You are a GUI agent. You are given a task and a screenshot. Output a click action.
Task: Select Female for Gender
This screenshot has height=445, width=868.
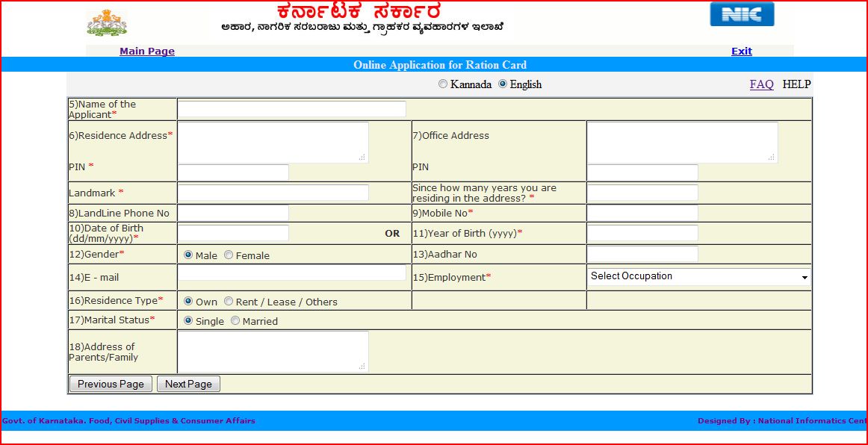click(x=227, y=255)
